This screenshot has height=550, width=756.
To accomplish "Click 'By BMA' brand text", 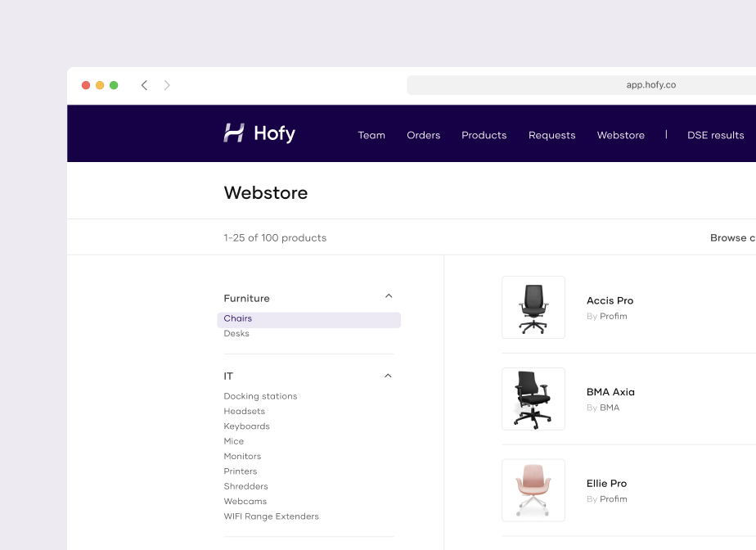I will pos(603,408).
